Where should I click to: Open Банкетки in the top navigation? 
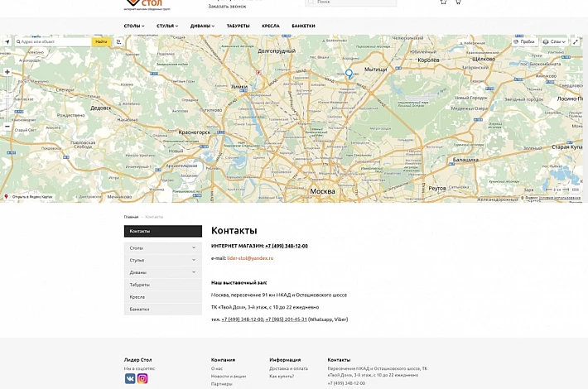click(x=303, y=26)
